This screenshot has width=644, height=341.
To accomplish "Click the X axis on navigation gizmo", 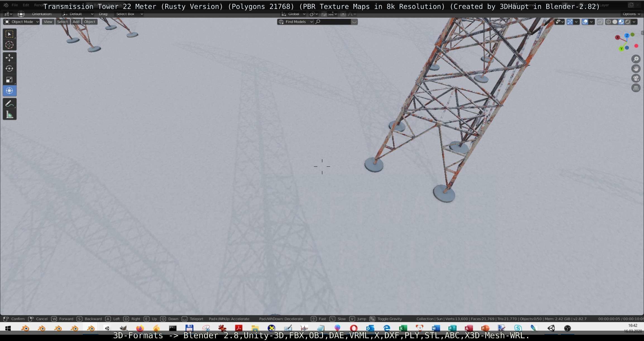I will click(618, 37).
